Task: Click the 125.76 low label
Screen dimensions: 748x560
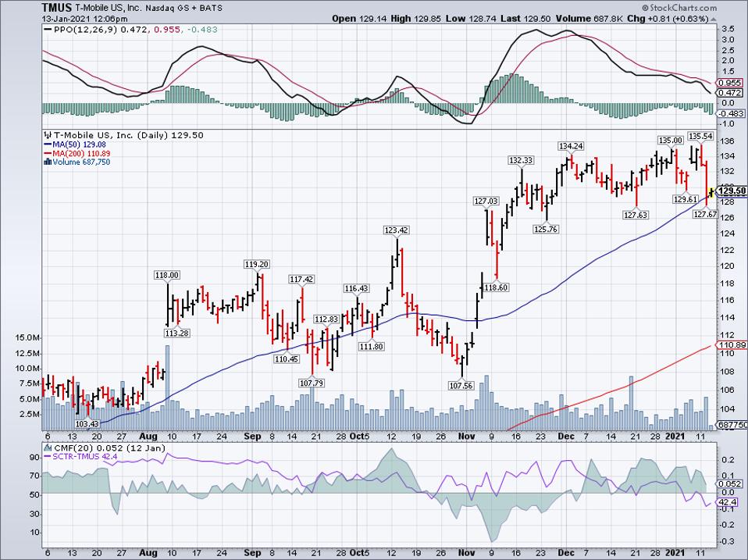Action: 546,230
